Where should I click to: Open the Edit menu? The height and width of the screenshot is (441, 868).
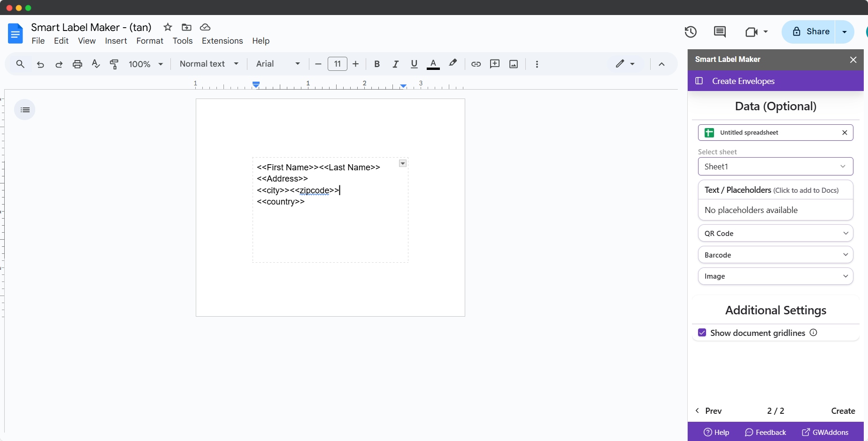61,41
